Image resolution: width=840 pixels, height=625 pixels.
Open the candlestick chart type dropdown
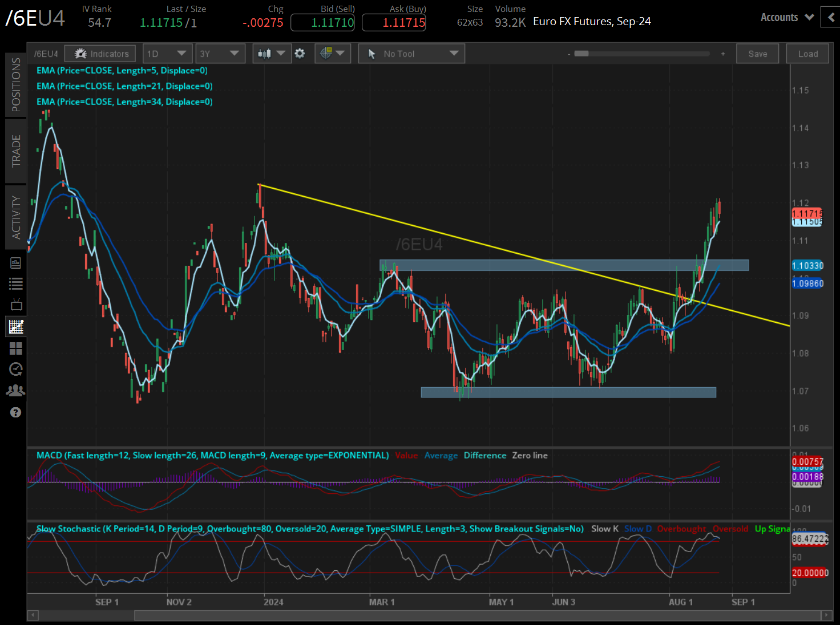(272, 54)
